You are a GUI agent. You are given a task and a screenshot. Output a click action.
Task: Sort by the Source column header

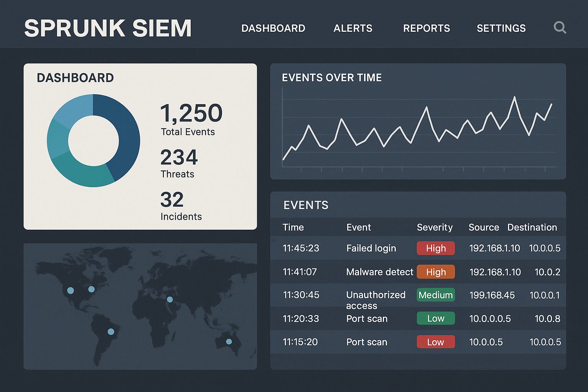(484, 227)
